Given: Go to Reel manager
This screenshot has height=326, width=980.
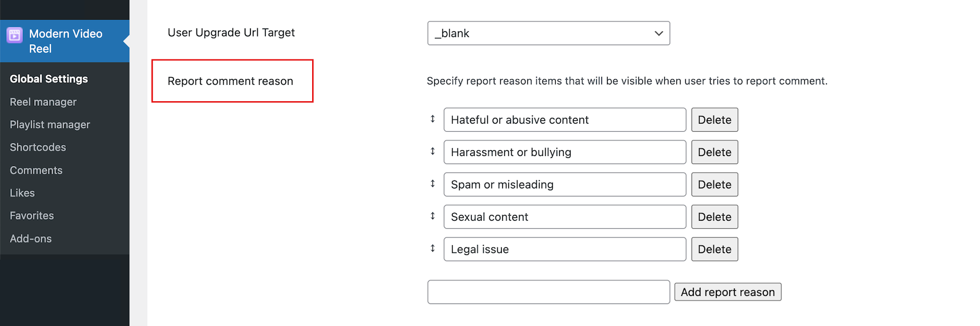Looking at the screenshot, I should click(43, 102).
